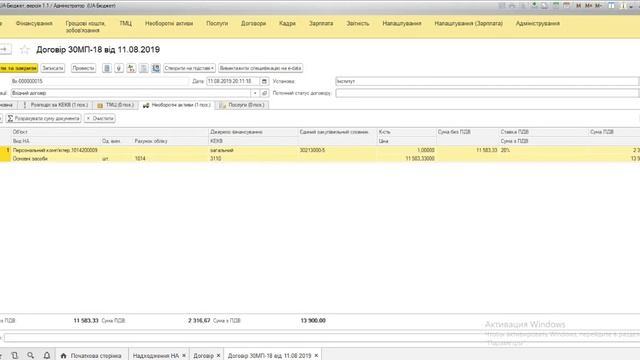Image resolution: width=640 pixels, height=360 pixels.
Task: Select the Основні засоби cell
Action: [x=56, y=158]
